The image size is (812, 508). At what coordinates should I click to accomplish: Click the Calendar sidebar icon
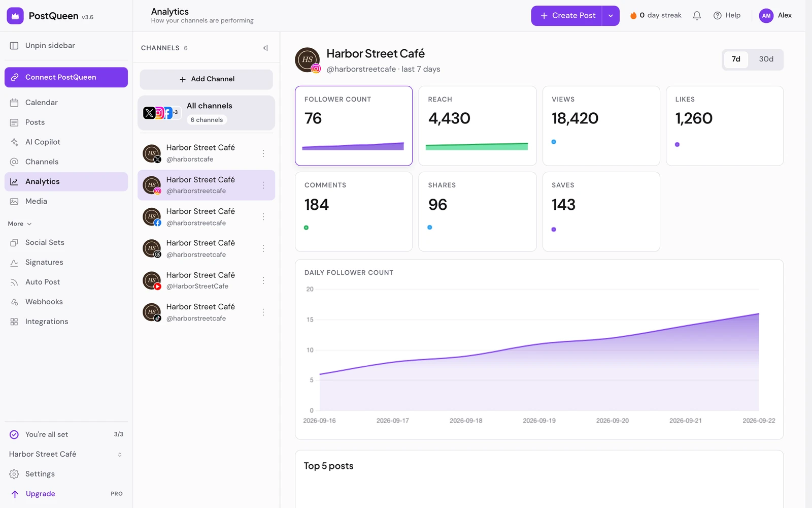tap(14, 103)
